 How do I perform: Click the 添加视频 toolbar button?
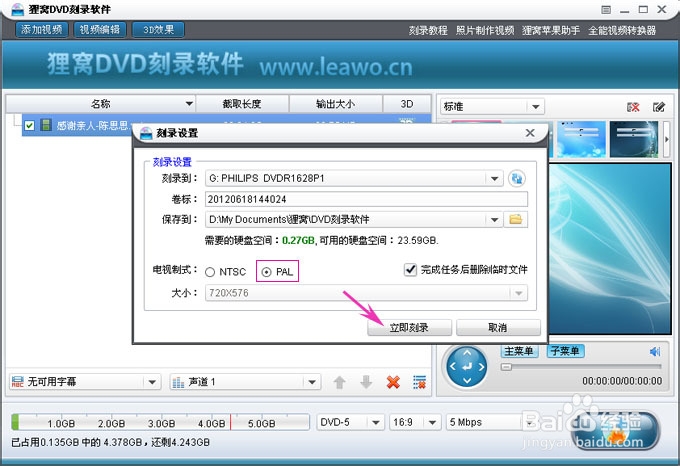pyautogui.click(x=42, y=29)
